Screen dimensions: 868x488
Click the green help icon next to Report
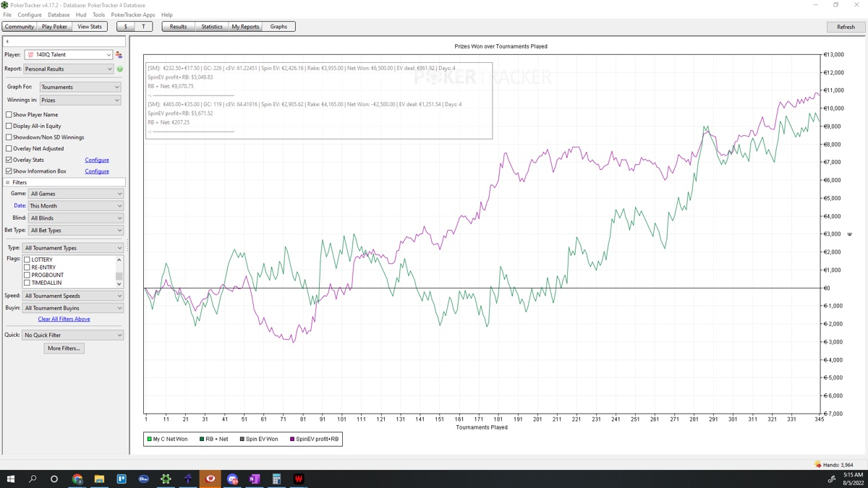[120, 69]
